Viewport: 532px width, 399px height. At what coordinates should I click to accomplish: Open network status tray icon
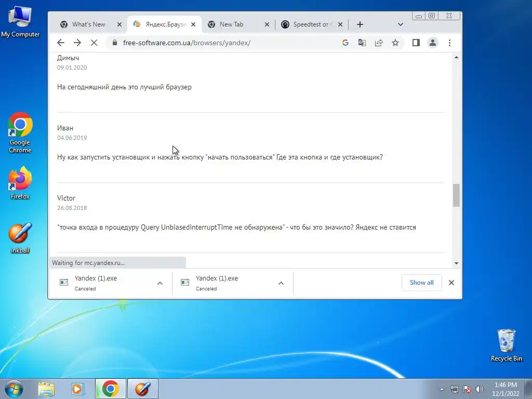pyautogui.click(x=454, y=389)
